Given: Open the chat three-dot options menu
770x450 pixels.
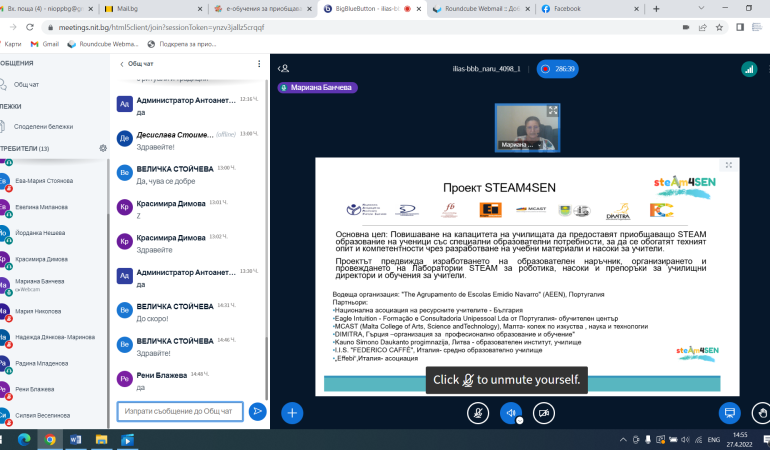Looking at the screenshot, I should coord(257,64).
